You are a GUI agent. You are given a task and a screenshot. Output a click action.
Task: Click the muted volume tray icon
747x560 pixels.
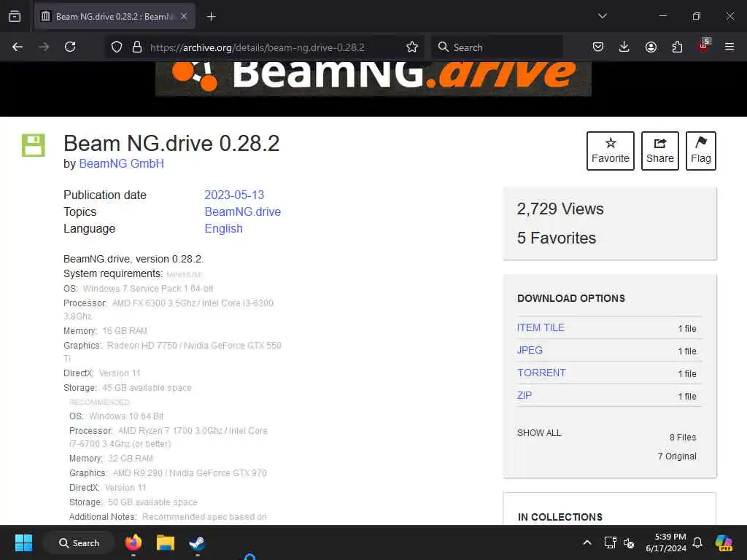pyautogui.click(x=629, y=542)
